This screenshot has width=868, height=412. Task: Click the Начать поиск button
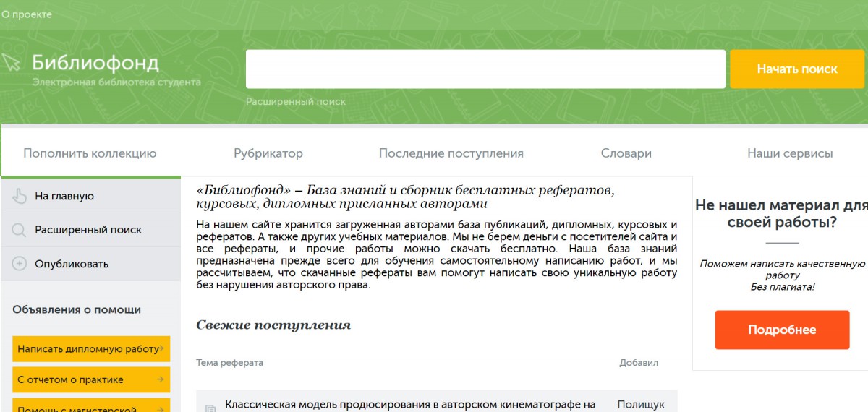pyautogui.click(x=797, y=69)
